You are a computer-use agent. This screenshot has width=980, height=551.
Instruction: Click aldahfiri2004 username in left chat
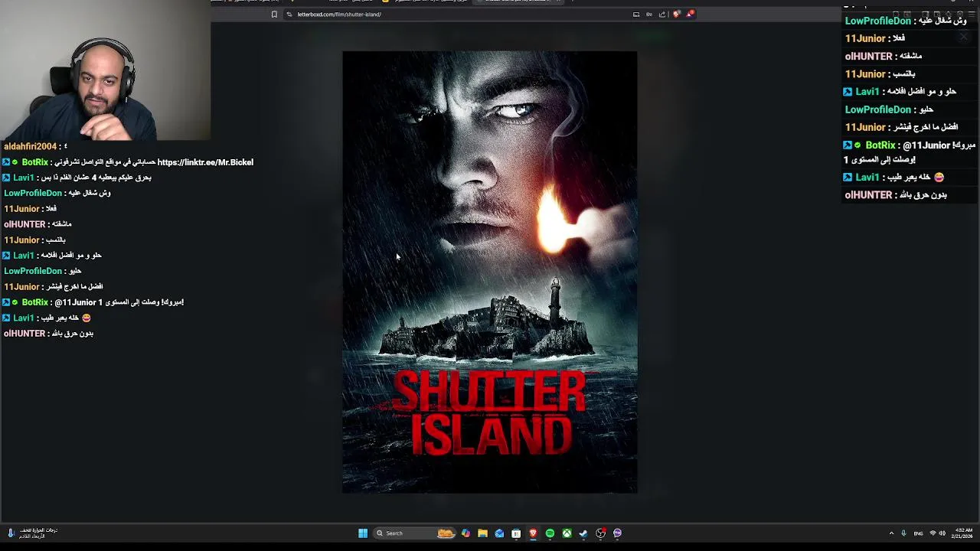click(x=31, y=146)
